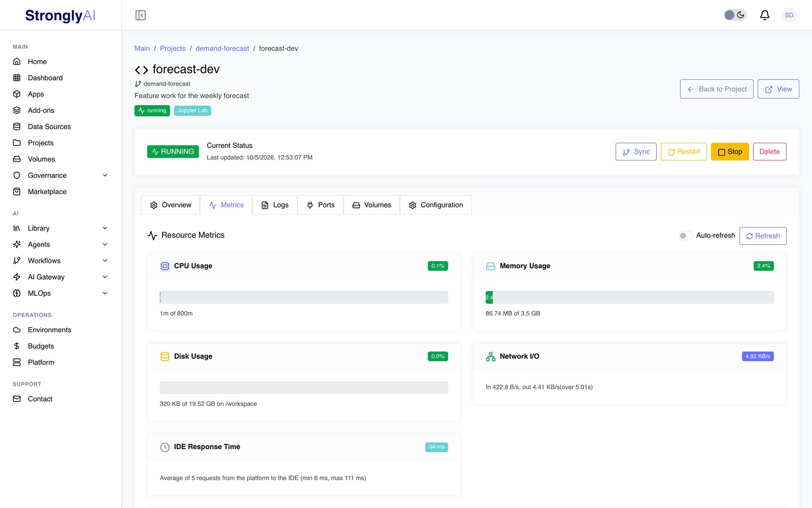This screenshot has height=508, width=812.
Task: Click the View button
Action: pyautogui.click(x=779, y=89)
